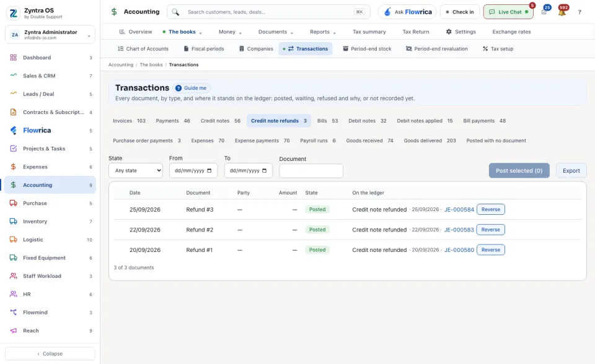Open the Inventory module
The width and height of the screenshot is (595, 364).
[x=50, y=222]
